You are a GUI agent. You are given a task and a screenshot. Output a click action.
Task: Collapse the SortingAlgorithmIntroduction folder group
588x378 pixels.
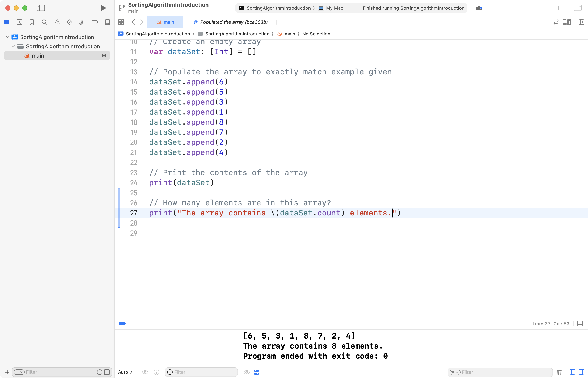[x=13, y=46]
